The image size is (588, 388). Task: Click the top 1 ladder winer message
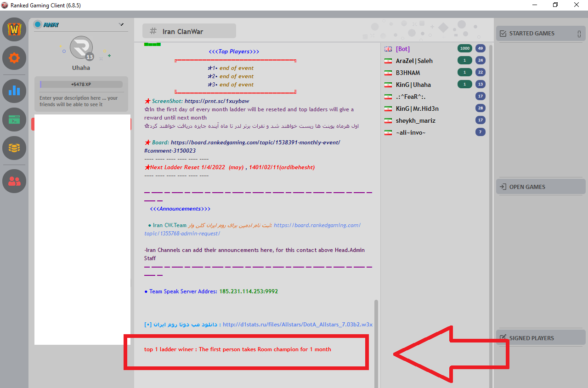tap(237, 349)
